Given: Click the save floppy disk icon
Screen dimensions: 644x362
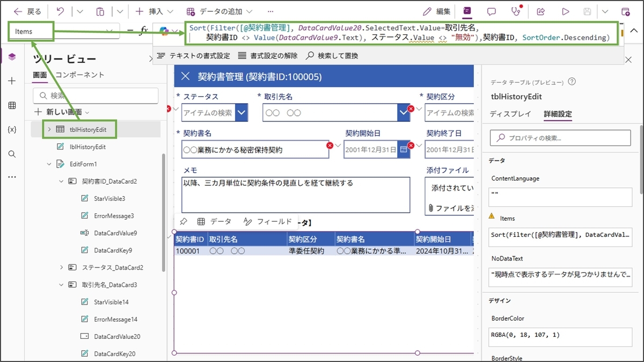Looking at the screenshot, I should pyautogui.click(x=588, y=11).
